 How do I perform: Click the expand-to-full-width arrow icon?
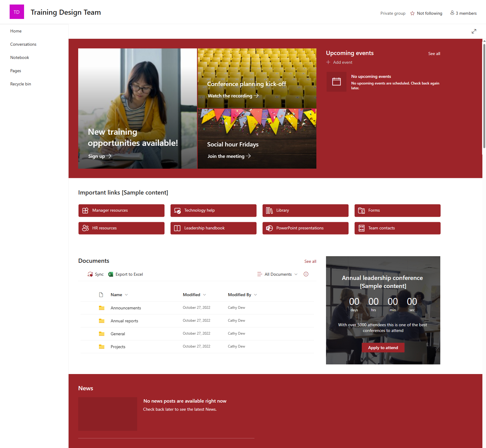coord(474,31)
